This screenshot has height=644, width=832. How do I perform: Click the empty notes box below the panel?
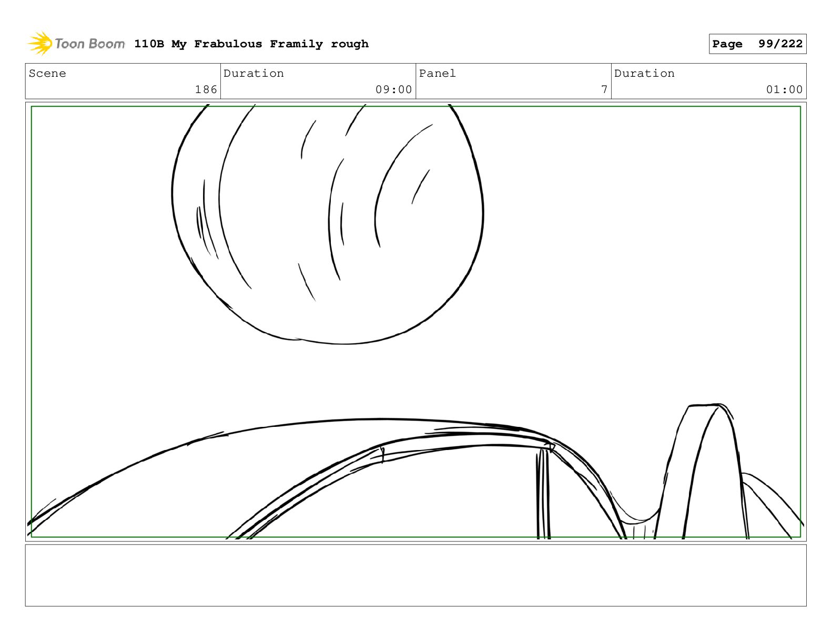coord(416,575)
